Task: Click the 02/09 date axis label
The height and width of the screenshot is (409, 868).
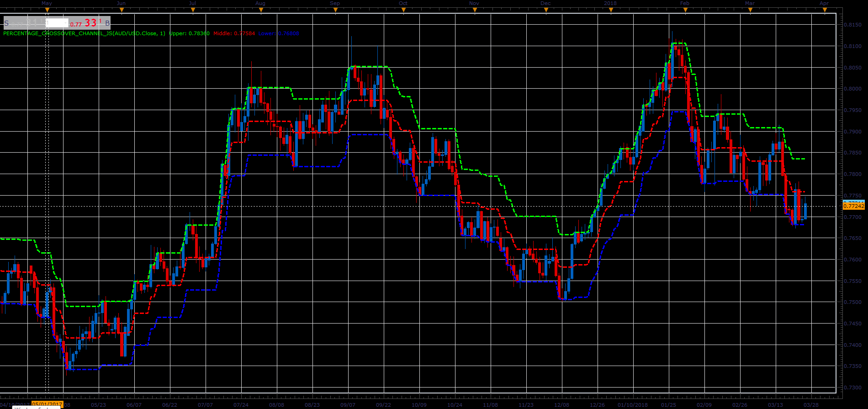Action: (704, 405)
